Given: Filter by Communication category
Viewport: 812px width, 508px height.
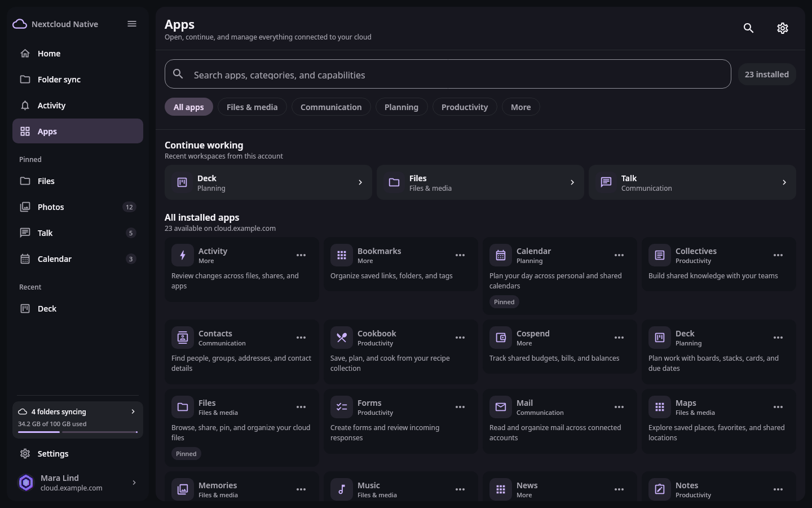Looking at the screenshot, I should click(x=331, y=107).
